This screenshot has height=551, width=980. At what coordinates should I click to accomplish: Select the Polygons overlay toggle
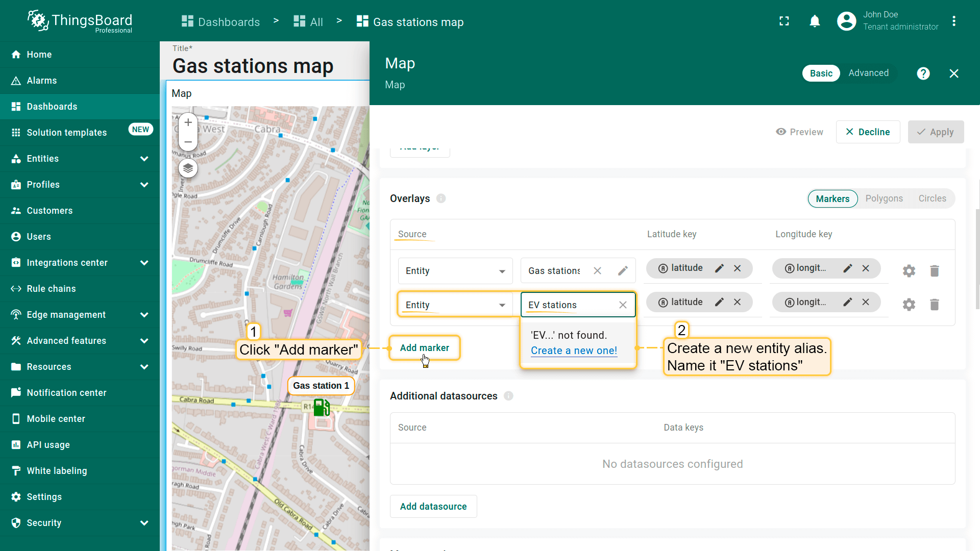[884, 198]
